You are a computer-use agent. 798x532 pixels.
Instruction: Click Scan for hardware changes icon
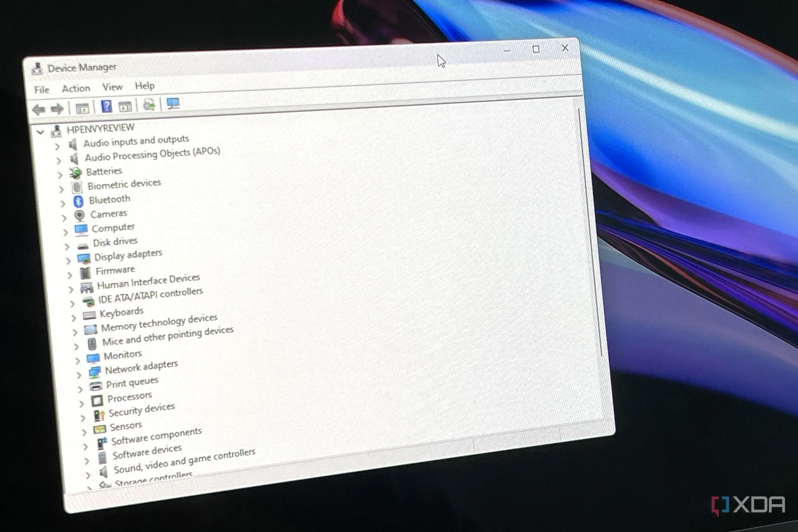click(149, 104)
